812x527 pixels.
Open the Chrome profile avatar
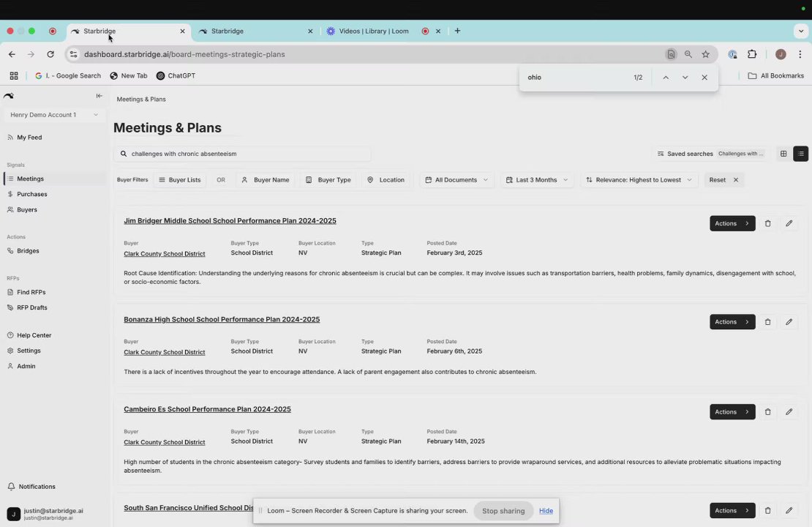(x=781, y=54)
